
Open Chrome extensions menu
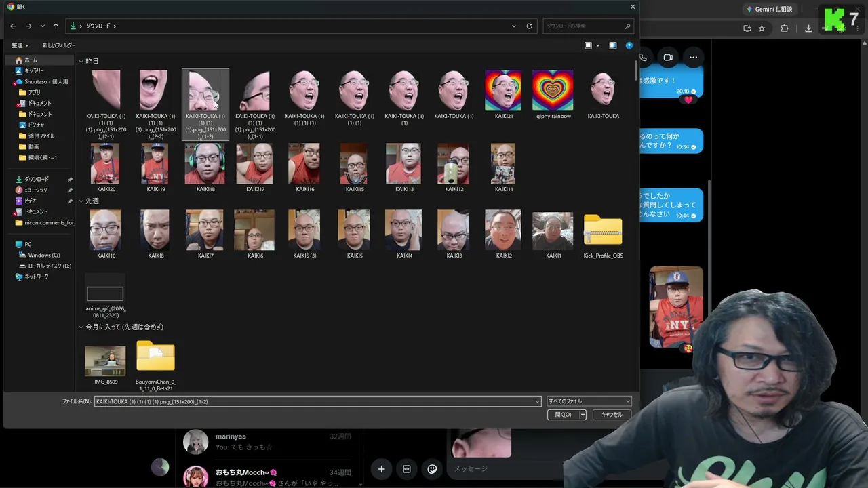click(785, 28)
